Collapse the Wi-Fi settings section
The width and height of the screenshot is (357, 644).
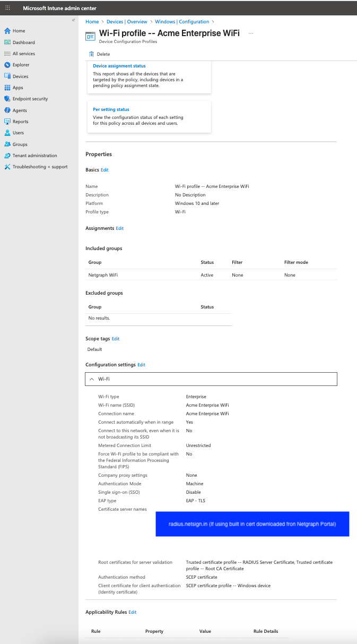coord(92,379)
